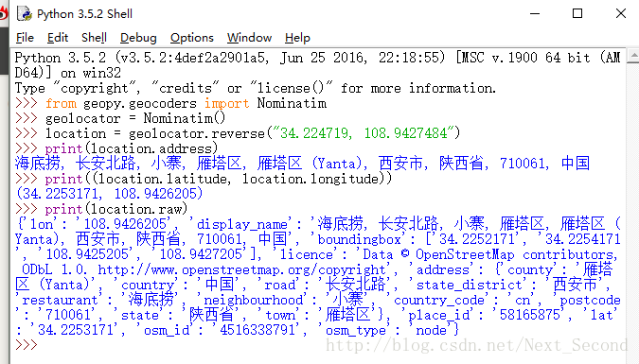Screen dimensions: 639x364
Task: Click the 'osm_type': 'node' text
Action: click(x=389, y=330)
